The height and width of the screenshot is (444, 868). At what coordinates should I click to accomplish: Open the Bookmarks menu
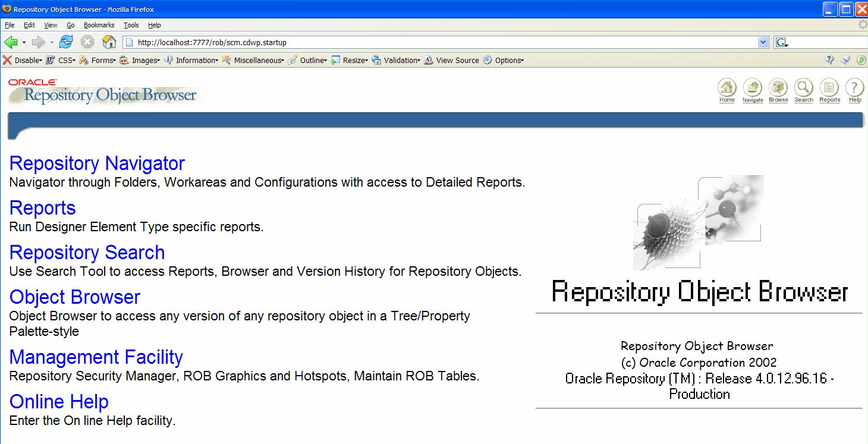coord(99,25)
